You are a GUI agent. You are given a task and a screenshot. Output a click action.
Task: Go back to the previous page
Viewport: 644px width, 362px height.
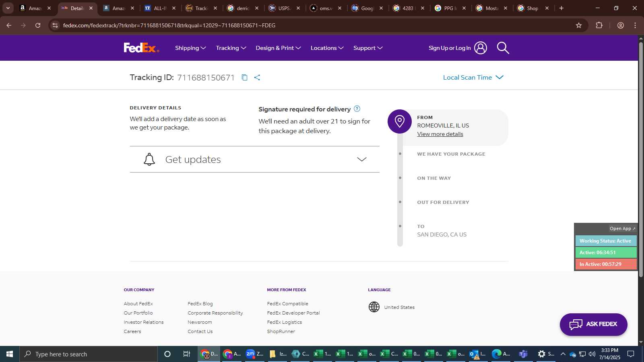pyautogui.click(x=9, y=25)
